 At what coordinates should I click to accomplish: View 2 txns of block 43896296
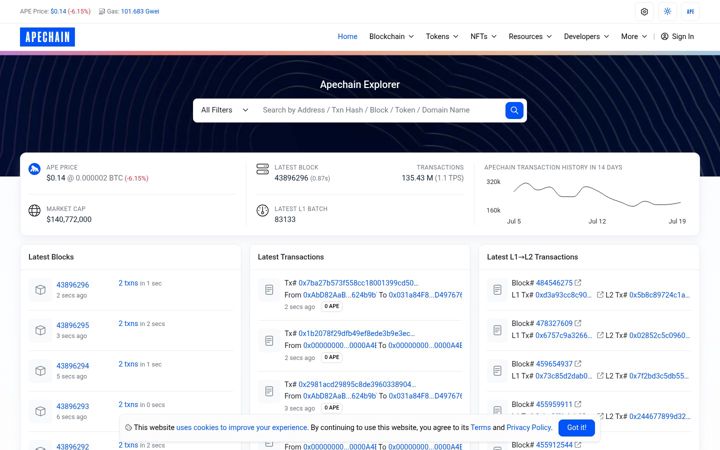(x=128, y=283)
